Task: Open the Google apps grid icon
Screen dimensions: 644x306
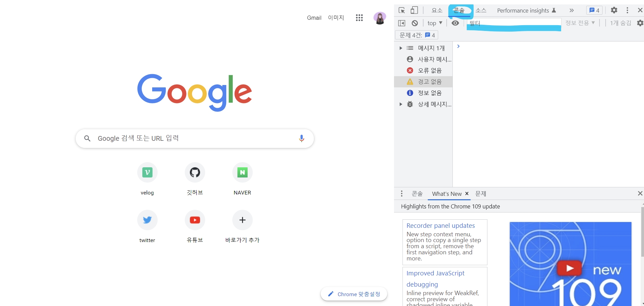Action: [359, 18]
